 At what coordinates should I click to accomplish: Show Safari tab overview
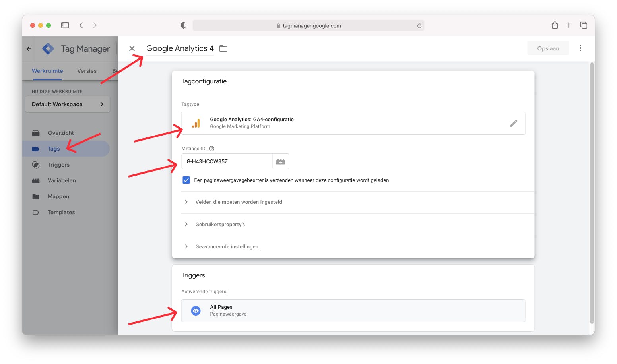click(584, 25)
